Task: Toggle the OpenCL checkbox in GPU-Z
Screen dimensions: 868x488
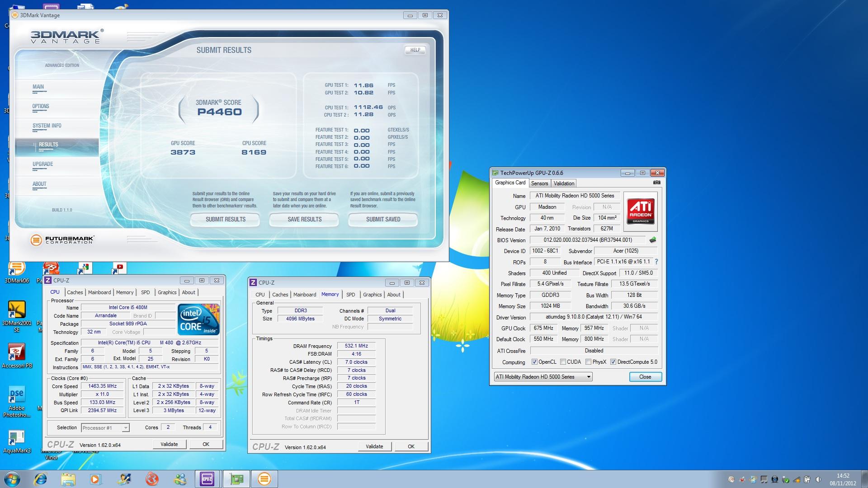Action: (534, 362)
